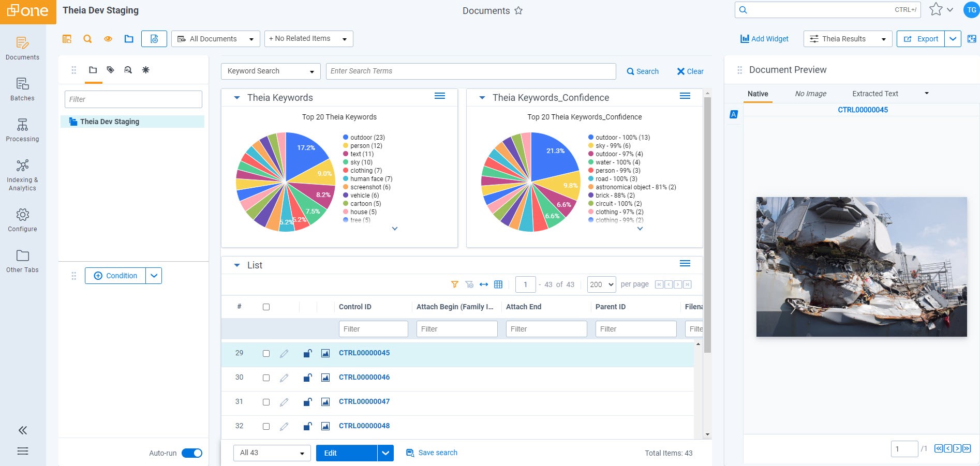This screenshot has height=466, width=980.
Task: Collapse the left sidebar with the double-chevron
Action: (x=22, y=430)
